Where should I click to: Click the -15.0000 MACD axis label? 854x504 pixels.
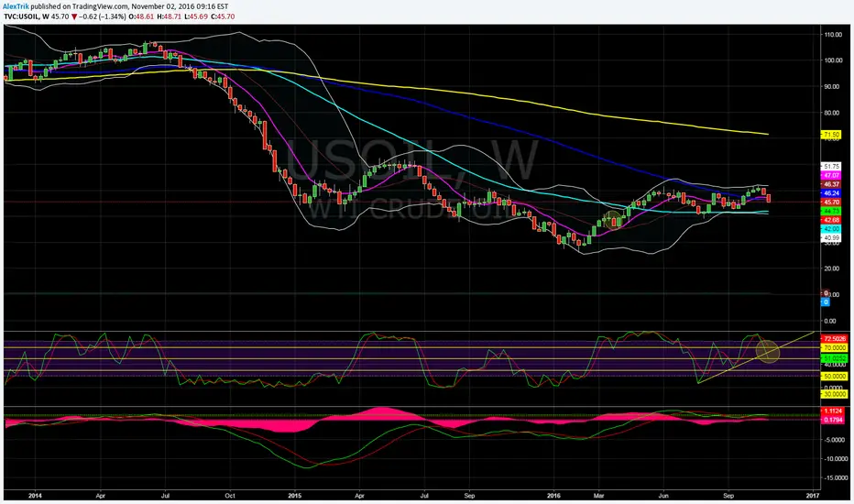click(x=837, y=477)
